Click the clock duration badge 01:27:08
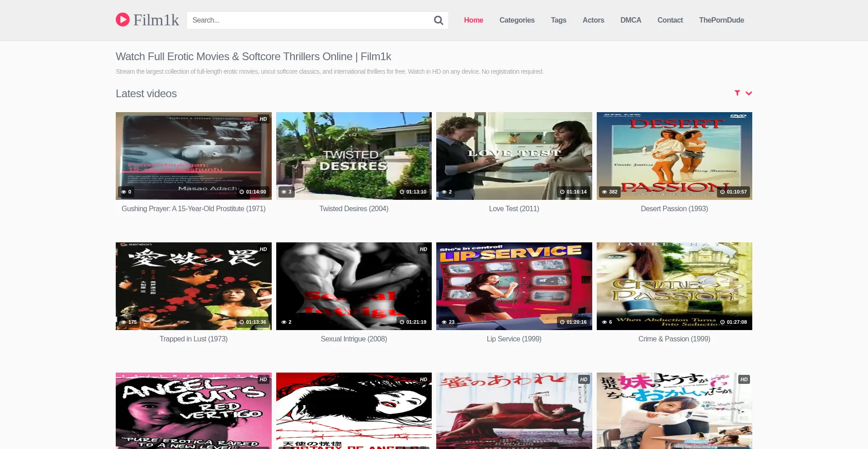 pos(734,322)
